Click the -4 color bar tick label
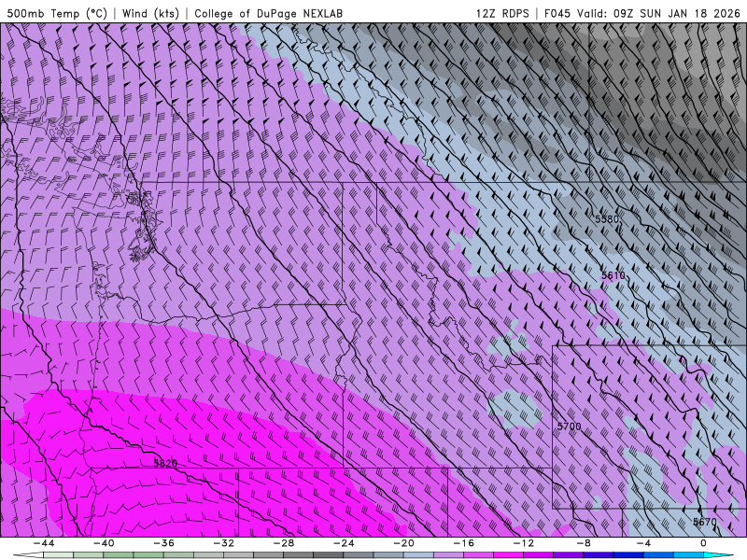This screenshot has width=747, height=560. (643, 543)
